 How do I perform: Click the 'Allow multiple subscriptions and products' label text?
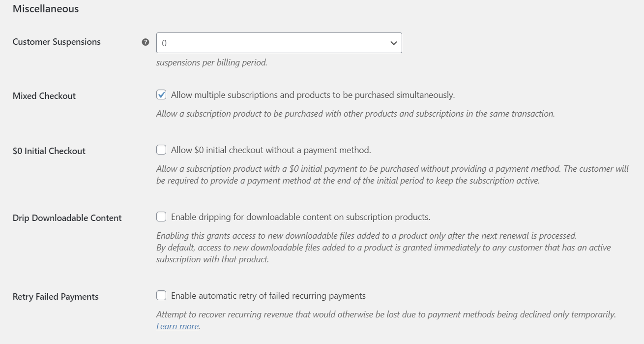coord(313,95)
